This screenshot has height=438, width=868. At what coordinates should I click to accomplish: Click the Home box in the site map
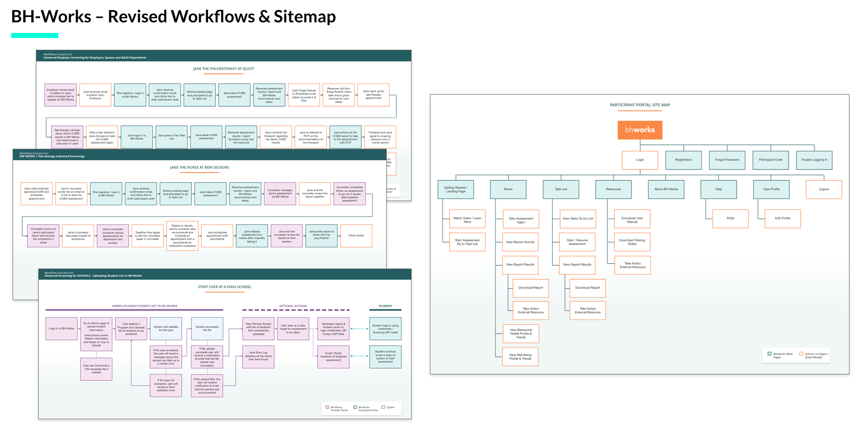point(508,189)
